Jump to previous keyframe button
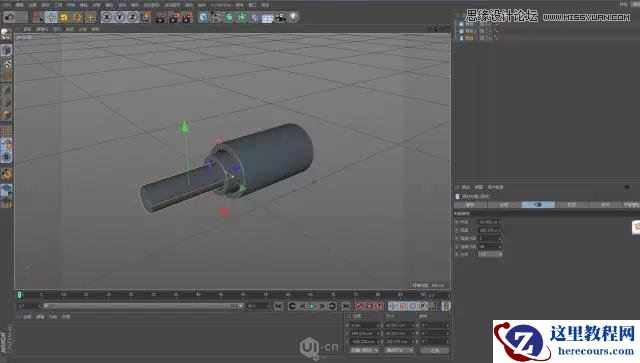Viewport: 640px width, 363px height. (292, 306)
